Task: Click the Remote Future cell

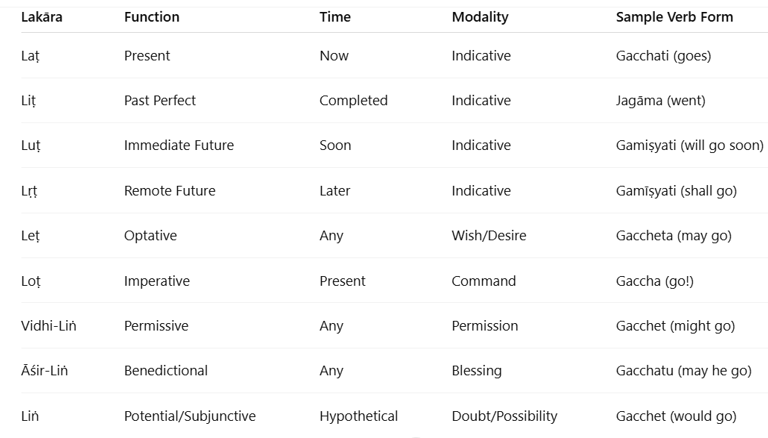Action: pyautogui.click(x=169, y=191)
